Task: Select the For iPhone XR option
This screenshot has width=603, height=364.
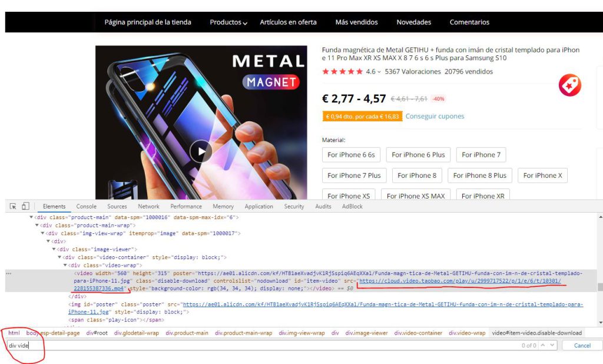Action: 483,195
